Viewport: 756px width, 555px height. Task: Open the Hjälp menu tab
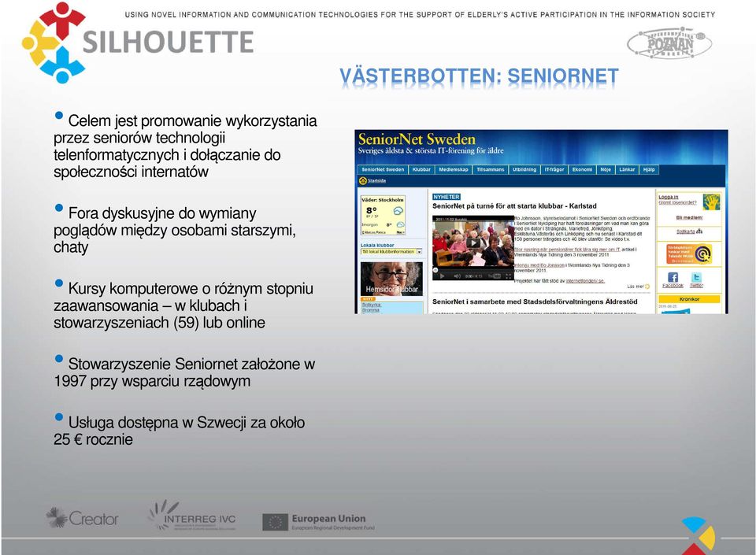click(x=649, y=169)
